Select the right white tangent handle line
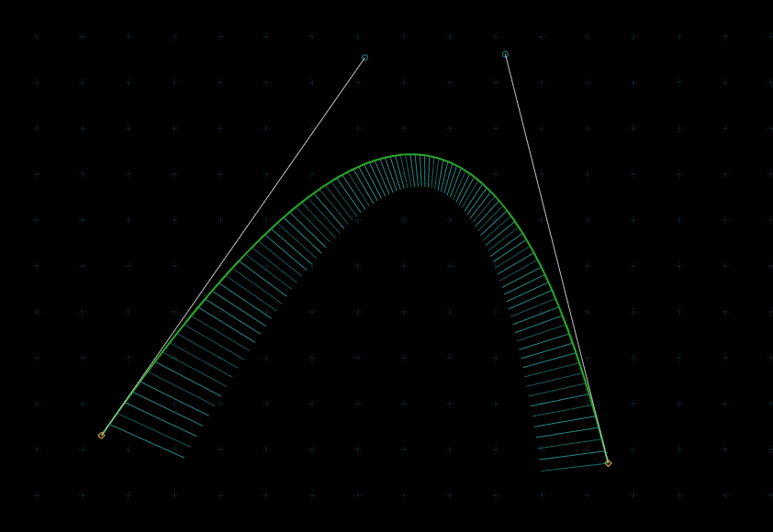Image resolution: width=773 pixels, height=532 pixels. (537, 183)
